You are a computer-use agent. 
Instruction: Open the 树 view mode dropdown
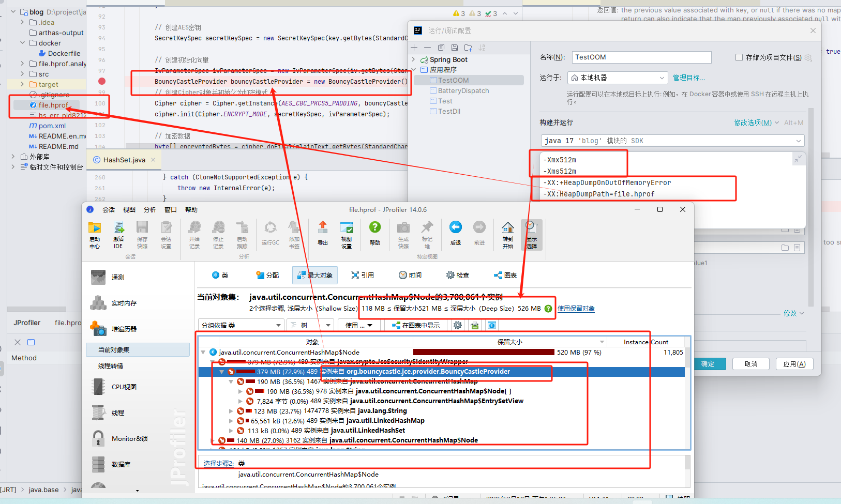pos(310,325)
